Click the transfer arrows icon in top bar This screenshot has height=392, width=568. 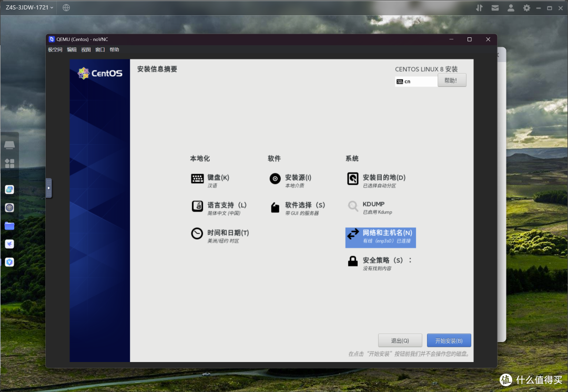coord(479,7)
